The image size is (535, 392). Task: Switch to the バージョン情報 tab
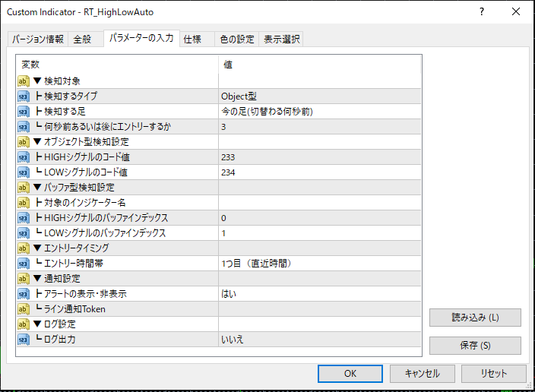click(x=38, y=40)
